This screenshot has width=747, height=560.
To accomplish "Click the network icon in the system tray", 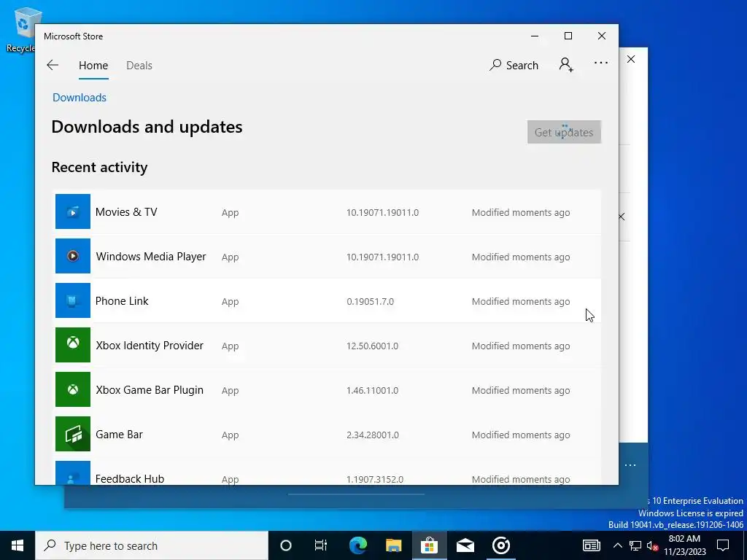I will (635, 545).
